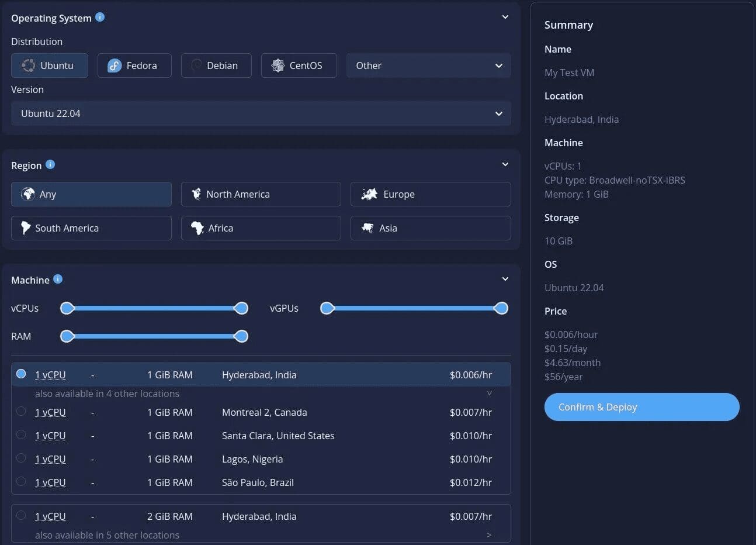Choose the Ubuntu distribution button

point(50,65)
